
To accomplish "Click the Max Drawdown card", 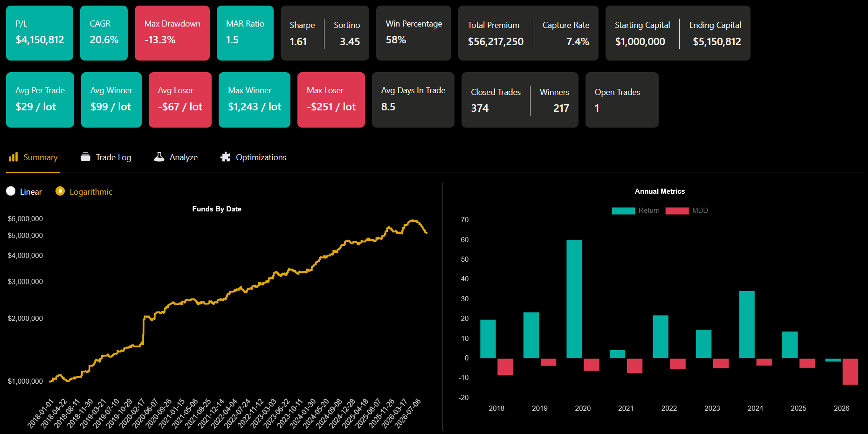I will click(x=172, y=33).
